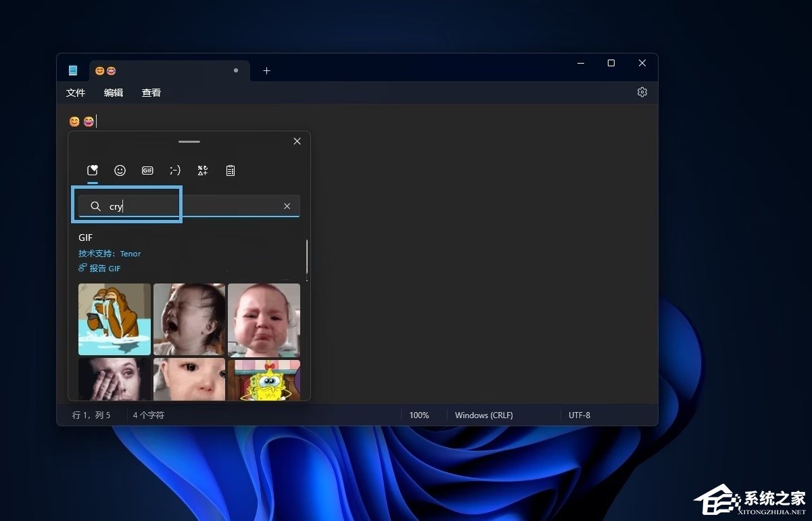Click the picker's vertical scrollbar
812x521 pixels.
[307, 257]
